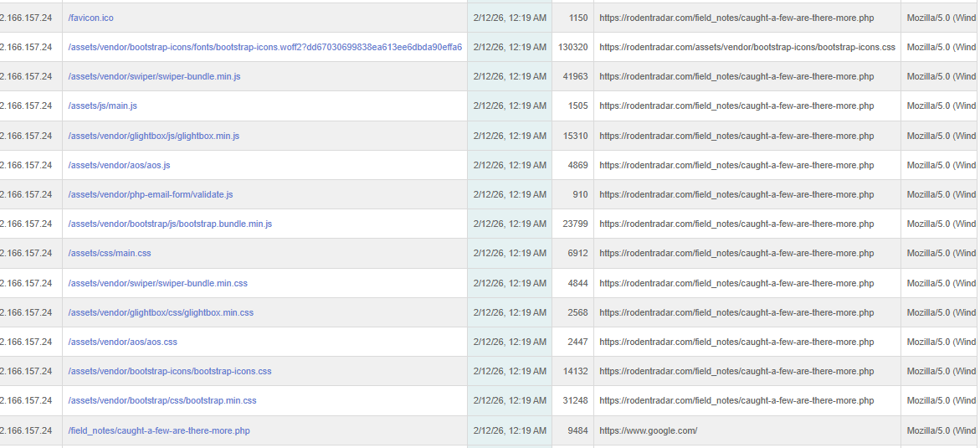Select the 9484 size cell
980x448 pixels.
coord(577,430)
